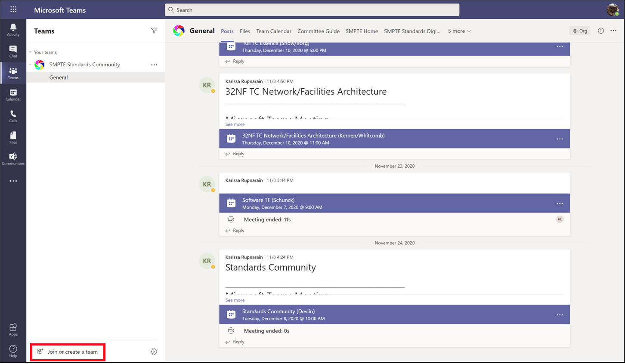Select the General channel
This screenshot has height=364, width=625.
coord(59,77)
